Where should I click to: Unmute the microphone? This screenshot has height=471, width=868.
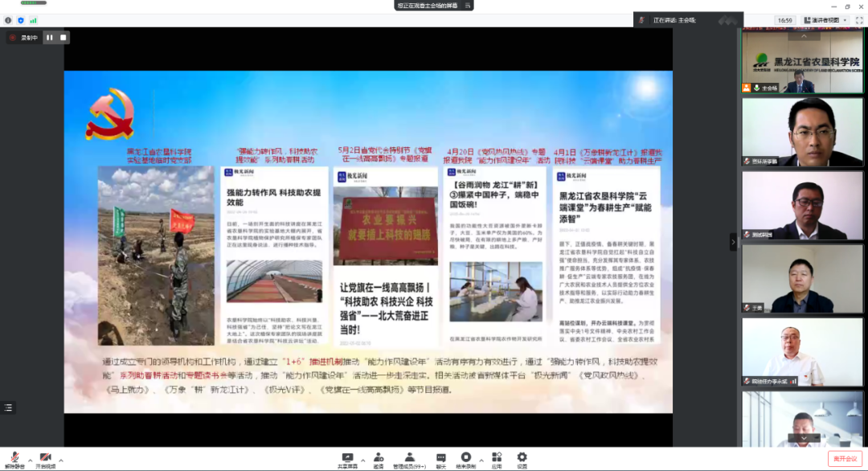(14, 456)
